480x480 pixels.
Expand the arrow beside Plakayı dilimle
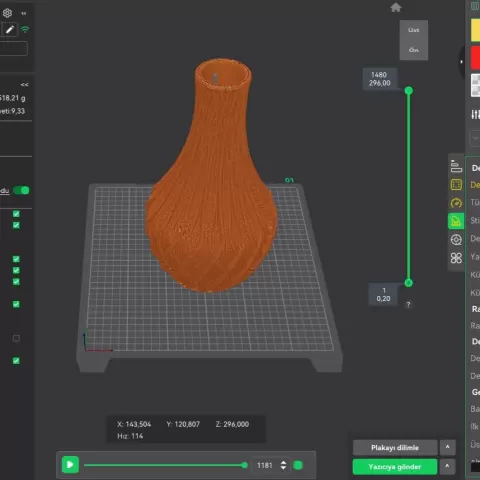[x=448, y=447]
